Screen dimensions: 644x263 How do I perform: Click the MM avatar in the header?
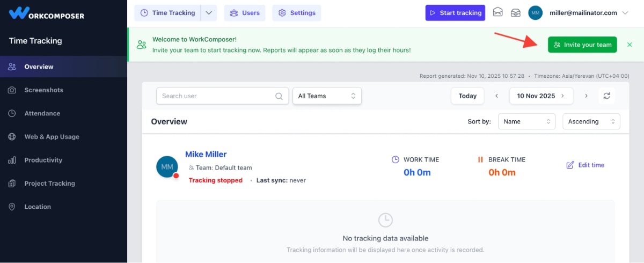(x=535, y=13)
